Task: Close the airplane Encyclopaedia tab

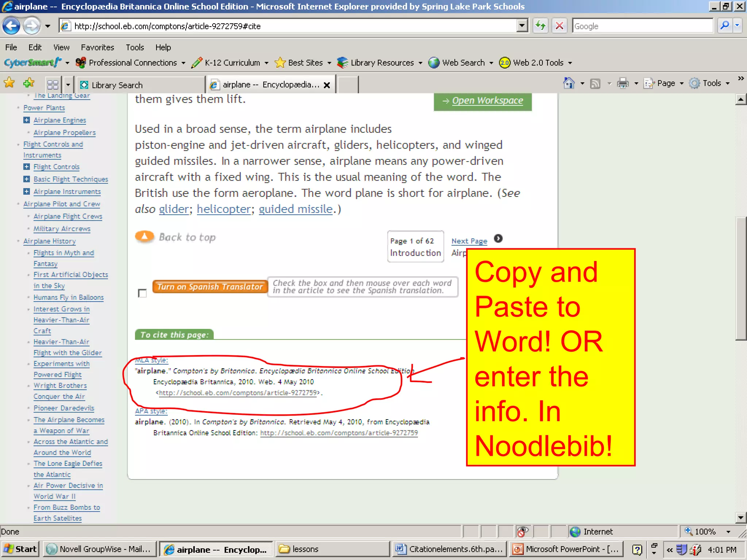Action: point(327,85)
